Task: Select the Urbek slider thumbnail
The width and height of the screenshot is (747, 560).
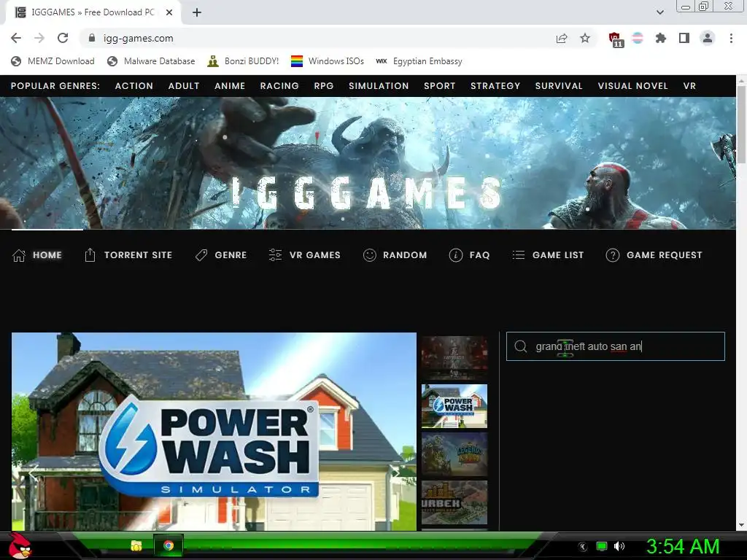Action: (454, 502)
